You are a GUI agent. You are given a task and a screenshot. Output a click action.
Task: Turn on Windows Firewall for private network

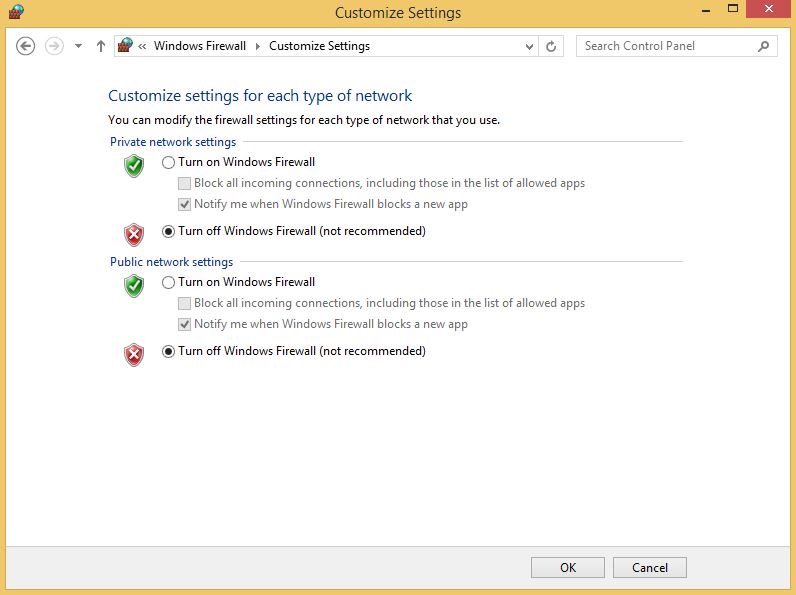168,162
